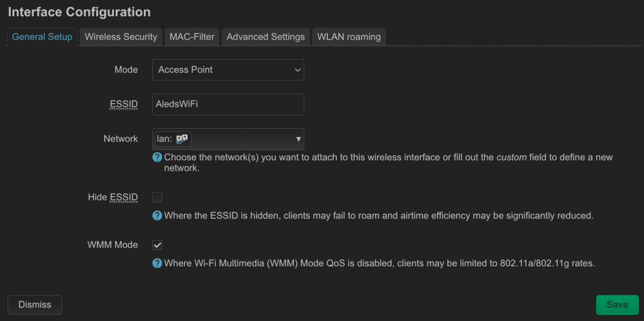Image resolution: width=644 pixels, height=321 pixels.
Task: Switch to the General Setup tab
Action: point(42,37)
